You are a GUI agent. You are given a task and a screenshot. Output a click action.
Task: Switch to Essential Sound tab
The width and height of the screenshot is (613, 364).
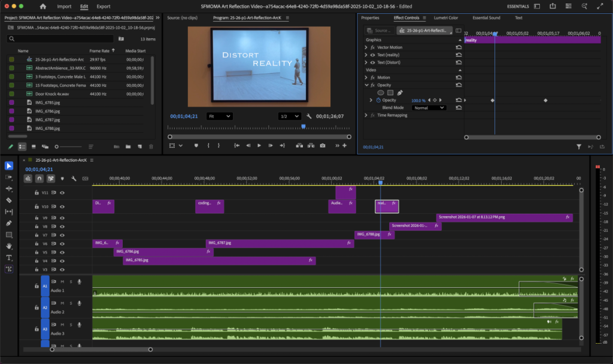[x=486, y=17]
